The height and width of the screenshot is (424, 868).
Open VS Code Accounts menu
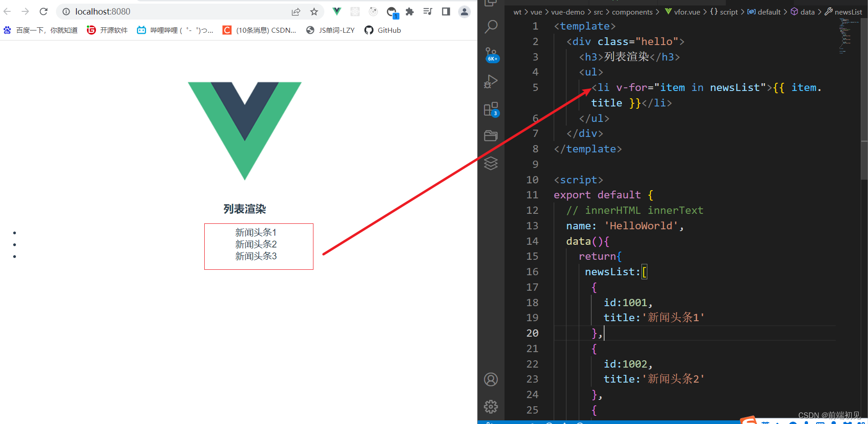pyautogui.click(x=491, y=379)
